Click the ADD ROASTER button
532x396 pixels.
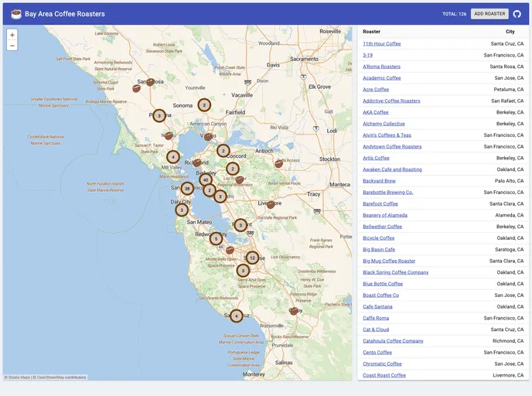[489, 14]
